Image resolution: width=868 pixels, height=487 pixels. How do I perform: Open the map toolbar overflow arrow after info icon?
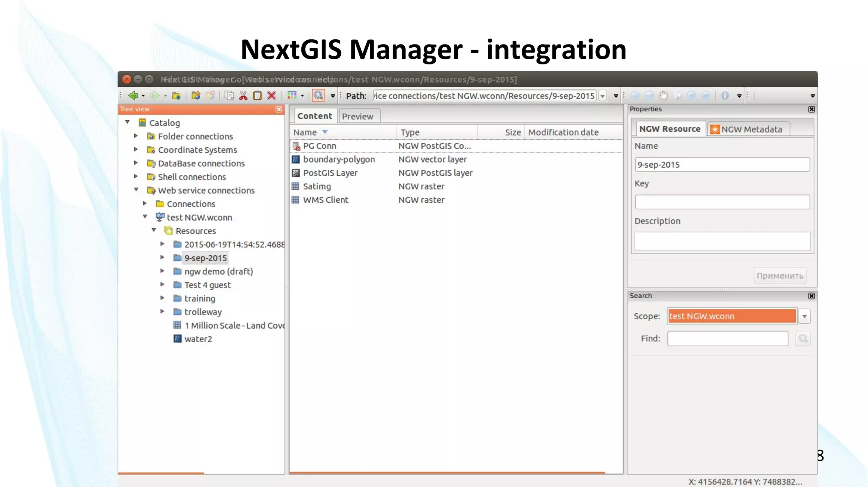pos(739,96)
